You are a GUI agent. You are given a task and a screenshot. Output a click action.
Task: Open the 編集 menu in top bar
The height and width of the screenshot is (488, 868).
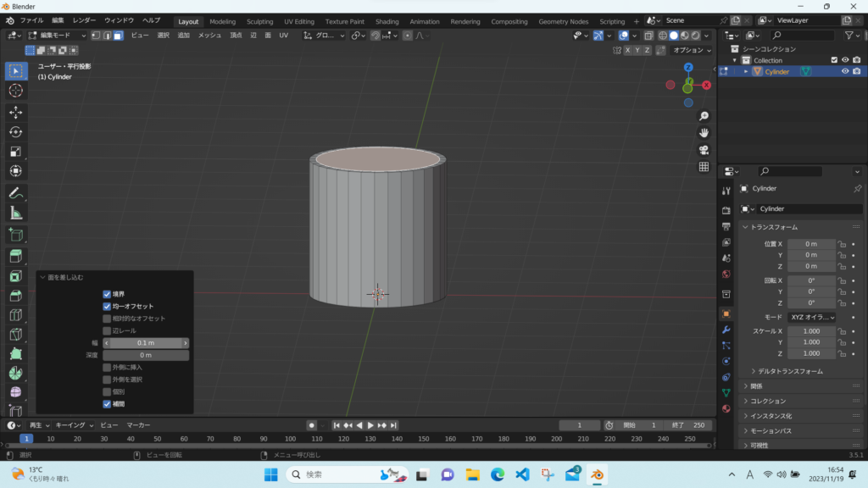click(58, 20)
